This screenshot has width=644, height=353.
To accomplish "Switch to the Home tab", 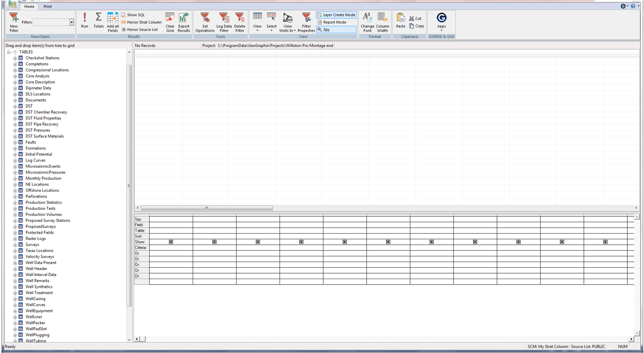I will click(x=29, y=6).
